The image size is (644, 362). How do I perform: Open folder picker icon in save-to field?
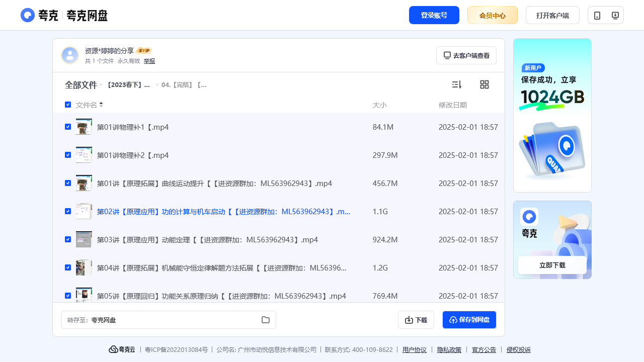(x=266, y=320)
